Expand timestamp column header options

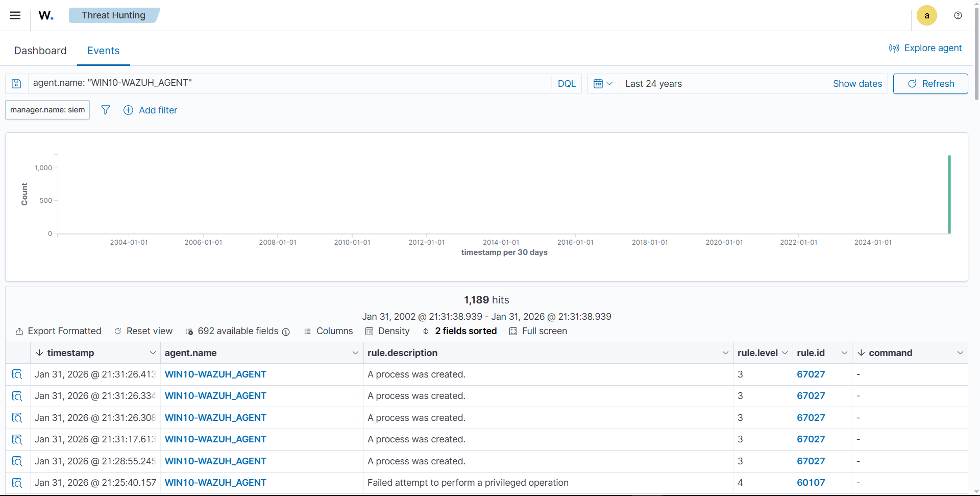click(x=152, y=353)
